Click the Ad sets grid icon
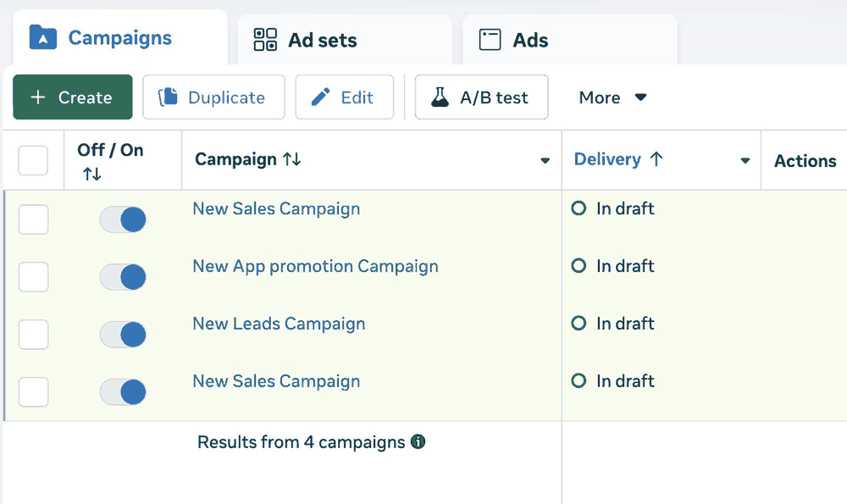This screenshot has width=847, height=504. point(265,40)
